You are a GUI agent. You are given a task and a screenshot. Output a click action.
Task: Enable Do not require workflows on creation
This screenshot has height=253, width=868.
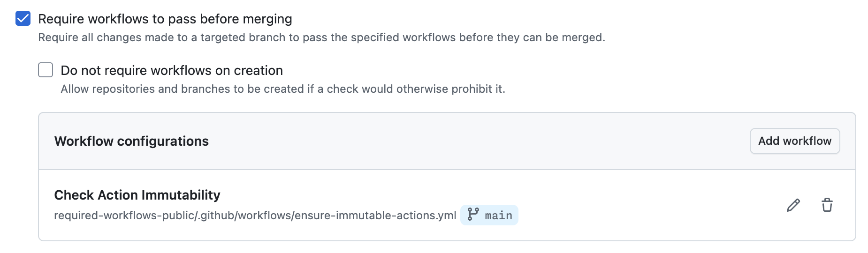46,70
